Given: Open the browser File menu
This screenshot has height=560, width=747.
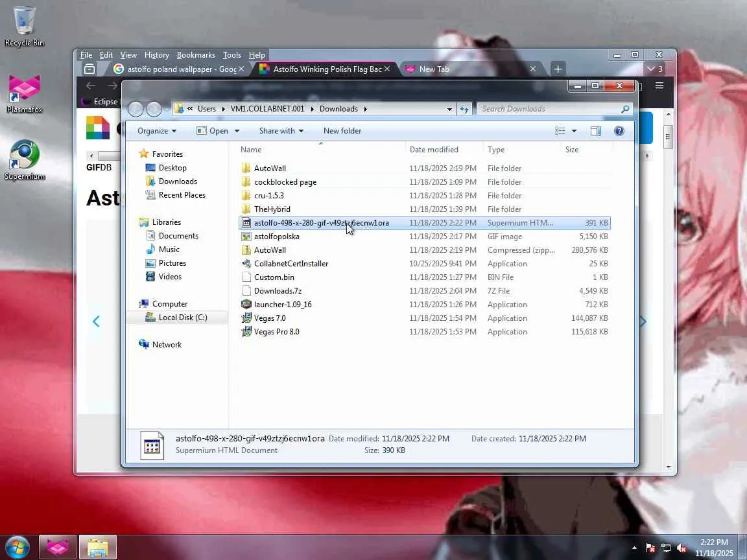Looking at the screenshot, I should (x=86, y=55).
